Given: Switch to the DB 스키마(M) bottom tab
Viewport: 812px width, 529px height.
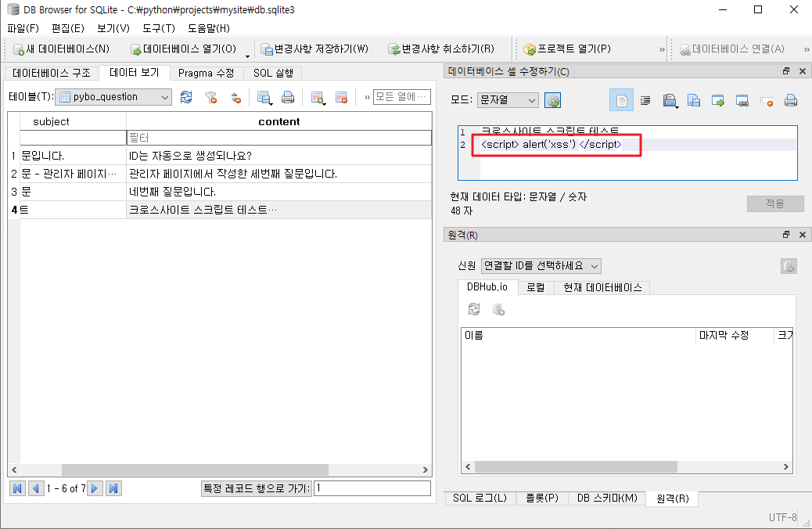Looking at the screenshot, I should 607,498.
